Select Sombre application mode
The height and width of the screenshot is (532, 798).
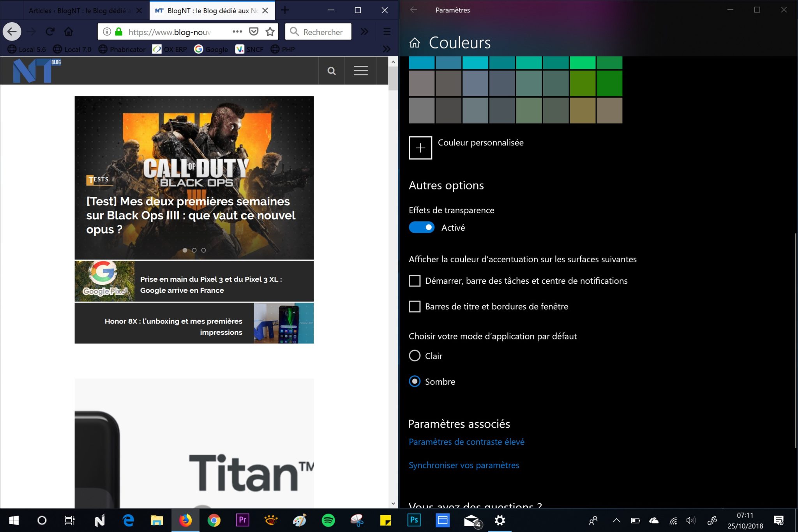pyautogui.click(x=415, y=381)
